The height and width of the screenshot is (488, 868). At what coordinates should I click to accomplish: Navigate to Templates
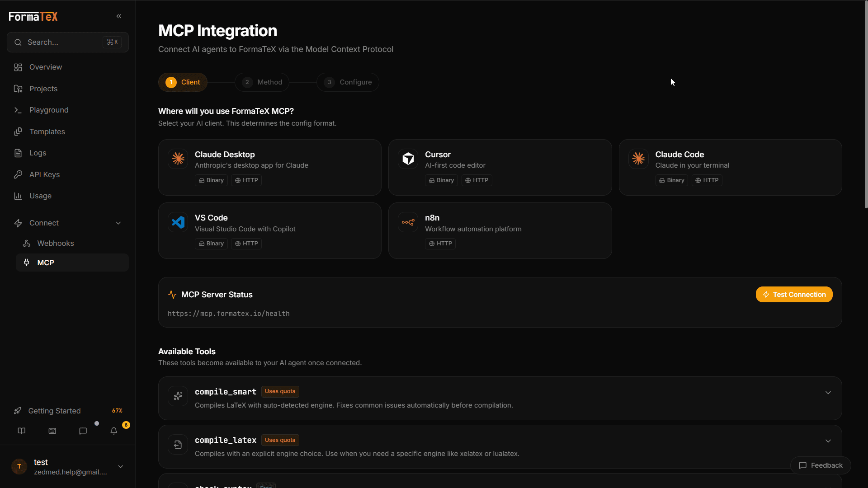pyautogui.click(x=68, y=131)
